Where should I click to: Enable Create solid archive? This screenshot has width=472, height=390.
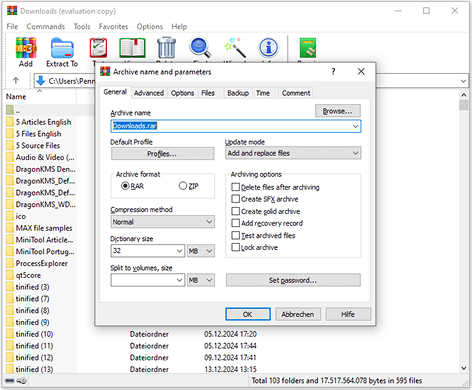pos(235,211)
